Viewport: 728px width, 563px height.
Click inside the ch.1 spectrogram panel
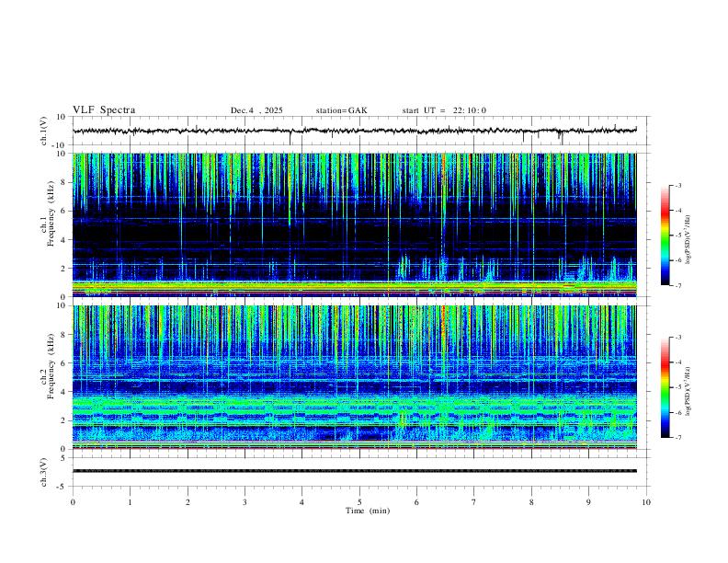pos(355,224)
